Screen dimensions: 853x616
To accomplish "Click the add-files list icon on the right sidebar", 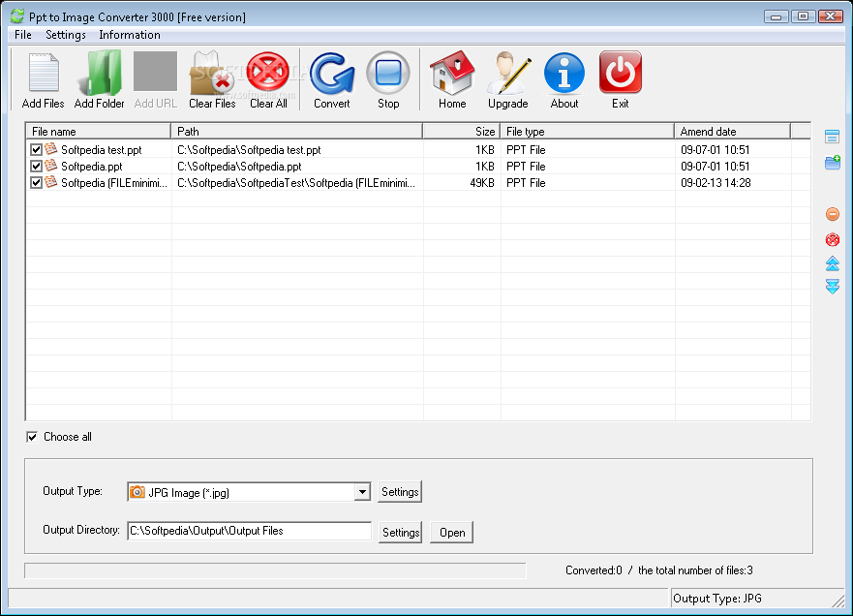I will [x=832, y=137].
